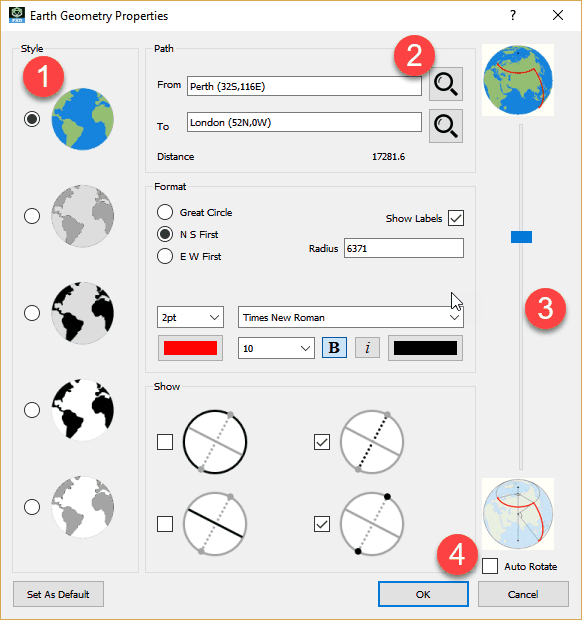This screenshot has height=620, width=582.
Task: Open the red line color swatch
Action: click(191, 348)
